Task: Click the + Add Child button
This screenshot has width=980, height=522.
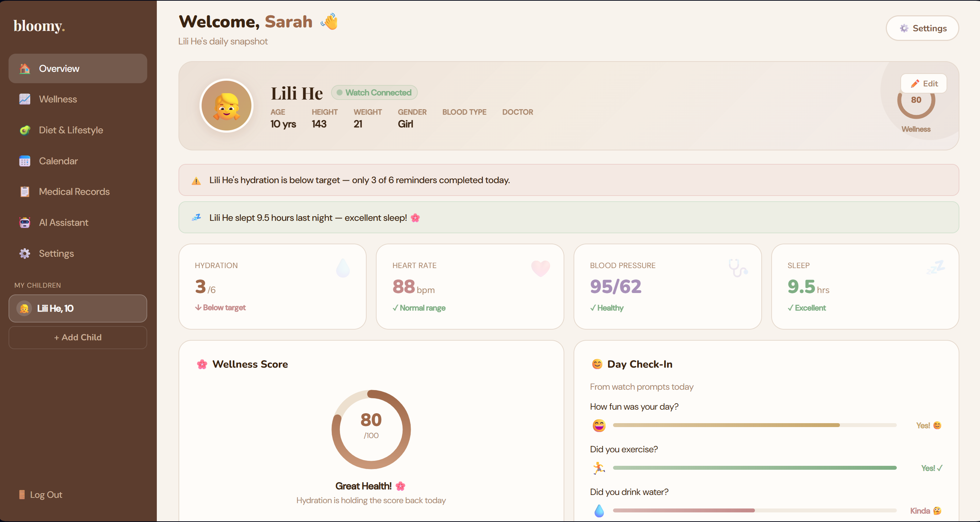Action: coord(78,337)
